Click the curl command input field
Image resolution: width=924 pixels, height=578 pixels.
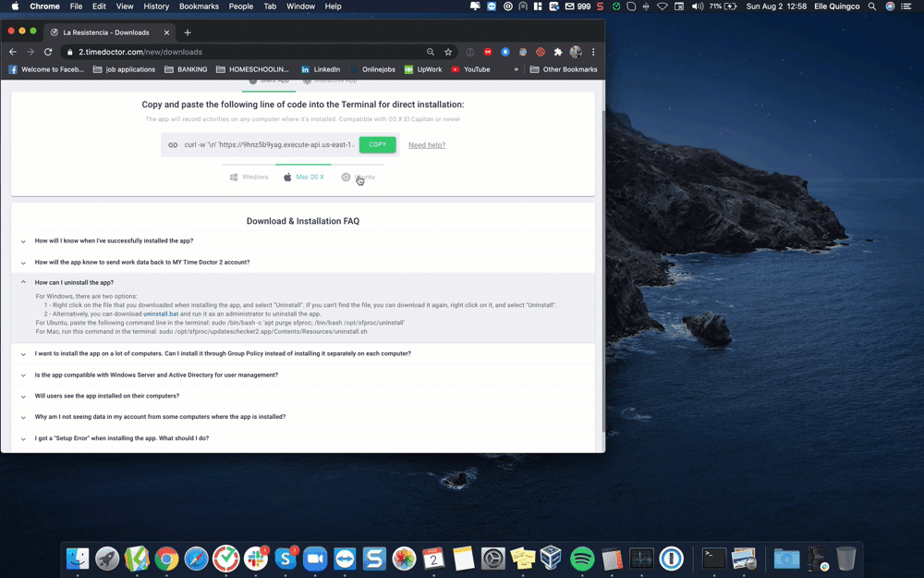(269, 144)
